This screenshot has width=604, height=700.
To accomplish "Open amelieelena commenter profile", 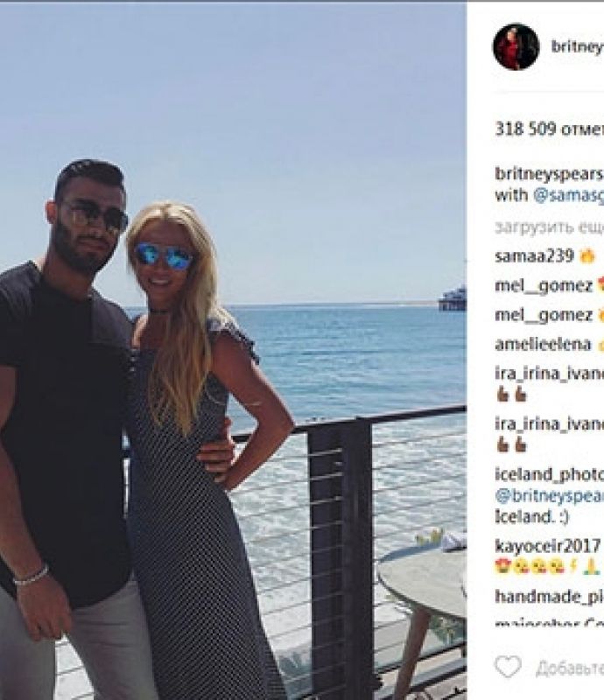I will pos(543,345).
